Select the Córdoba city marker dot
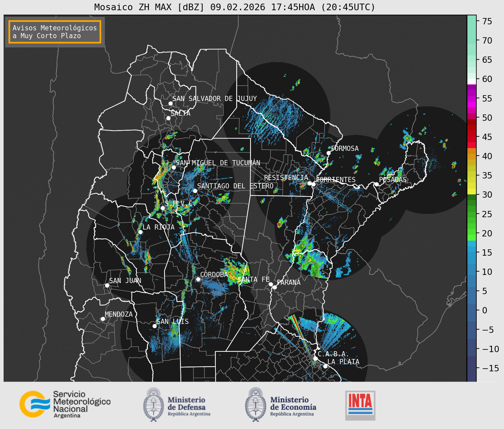This screenshot has height=429, width=504. click(x=198, y=279)
